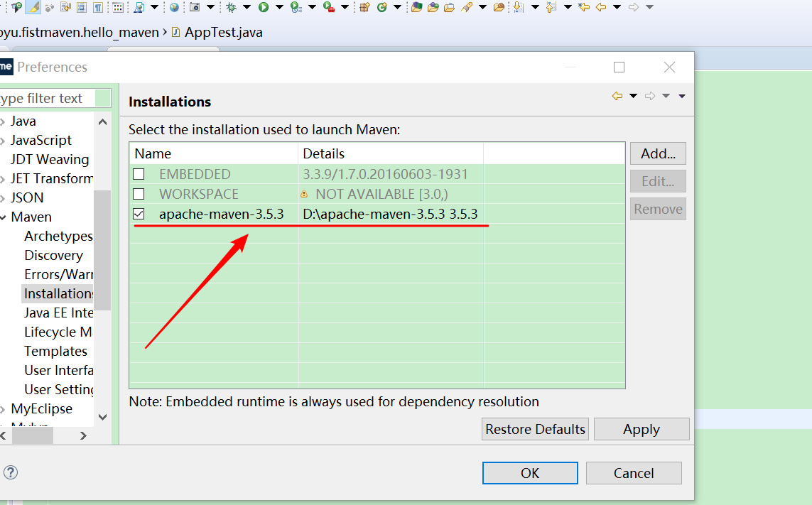Open dropdown next to green Run icon
Image resolution: width=812 pixels, height=505 pixels.
pyautogui.click(x=279, y=7)
